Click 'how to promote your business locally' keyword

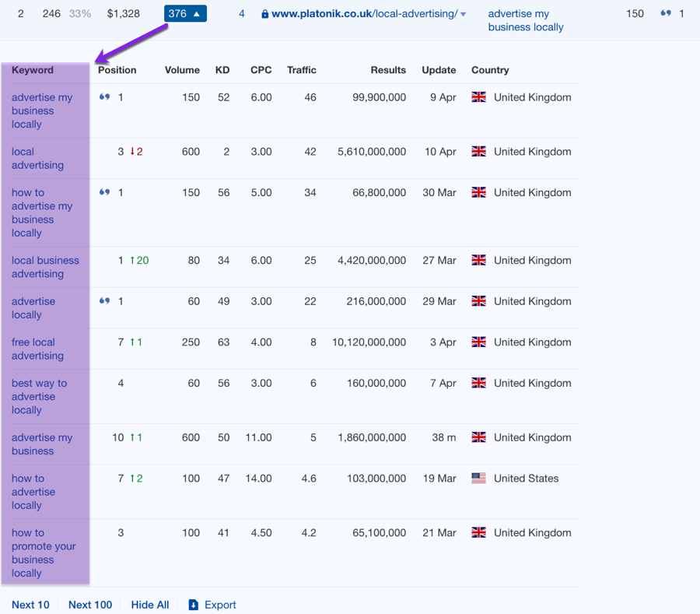pyautogui.click(x=43, y=553)
